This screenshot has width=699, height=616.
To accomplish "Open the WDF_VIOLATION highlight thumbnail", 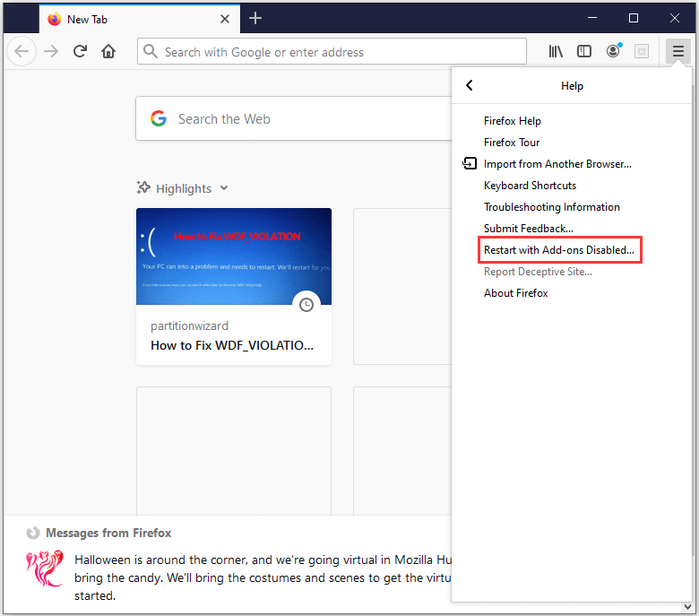I will 234,256.
